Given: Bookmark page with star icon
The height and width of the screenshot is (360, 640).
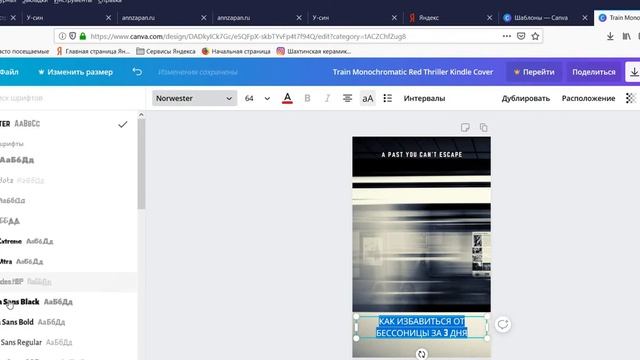Looking at the screenshot, I should pyautogui.click(x=535, y=36).
